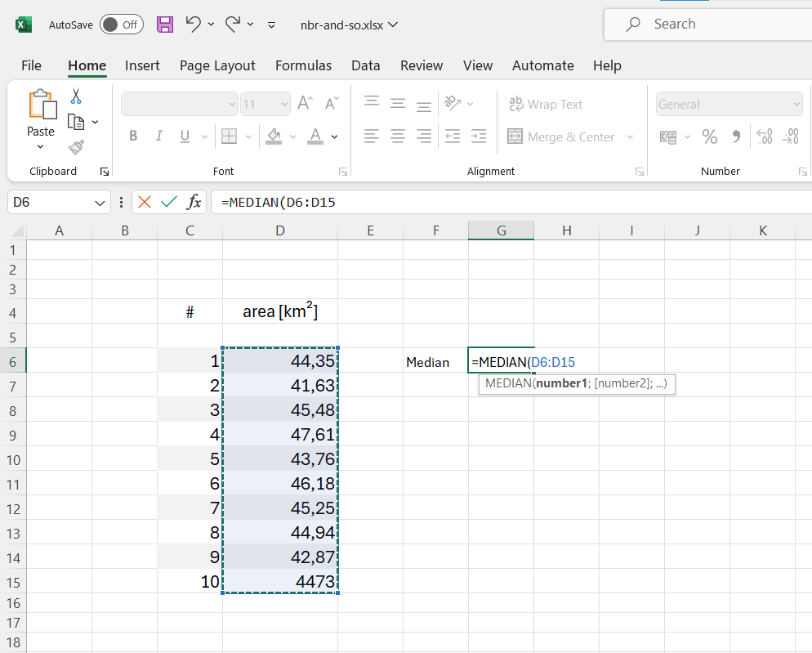812x653 pixels.
Task: Open the Formulas ribbon tab
Action: click(x=303, y=65)
